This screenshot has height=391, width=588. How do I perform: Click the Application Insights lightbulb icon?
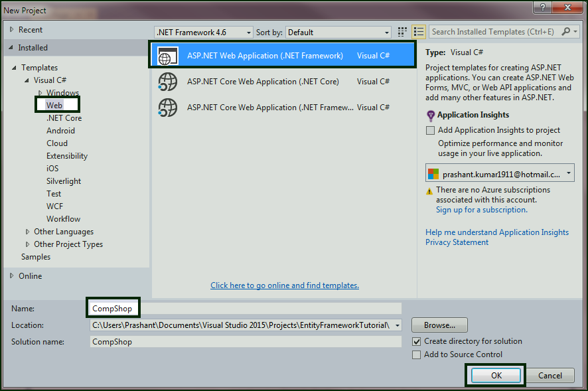431,116
